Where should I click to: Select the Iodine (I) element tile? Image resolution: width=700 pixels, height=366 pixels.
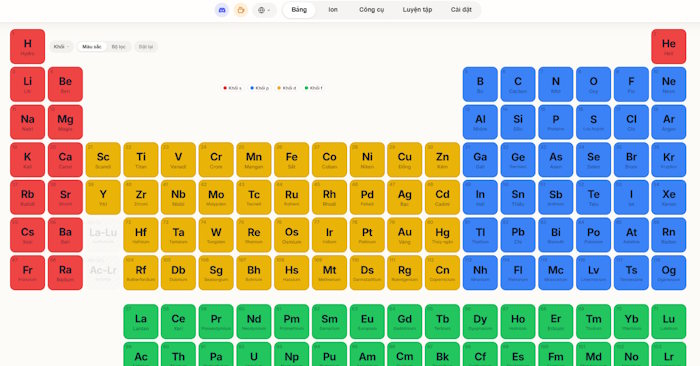[631, 197]
